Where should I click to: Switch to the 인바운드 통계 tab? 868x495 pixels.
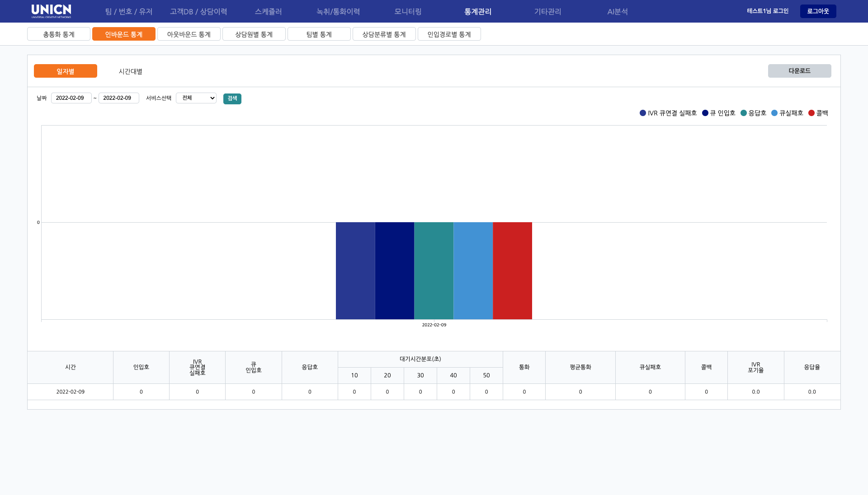pos(124,34)
